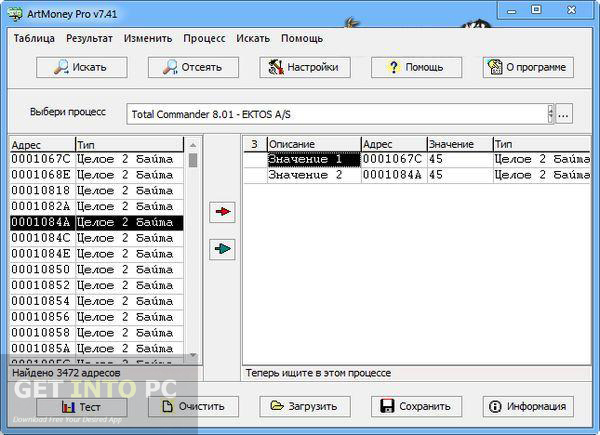600x435 pixels.
Task: Click the Загрузить load button
Action: 305,407
